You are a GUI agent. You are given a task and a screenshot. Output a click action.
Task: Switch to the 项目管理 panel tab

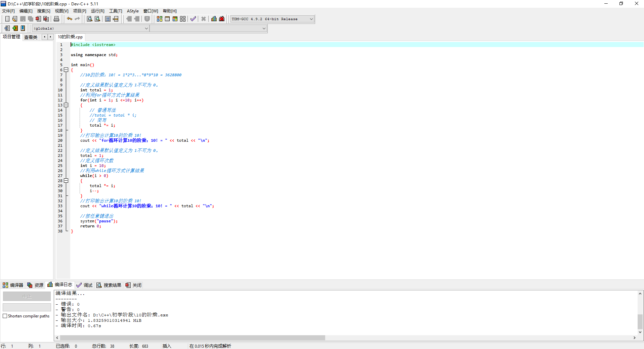click(x=11, y=37)
